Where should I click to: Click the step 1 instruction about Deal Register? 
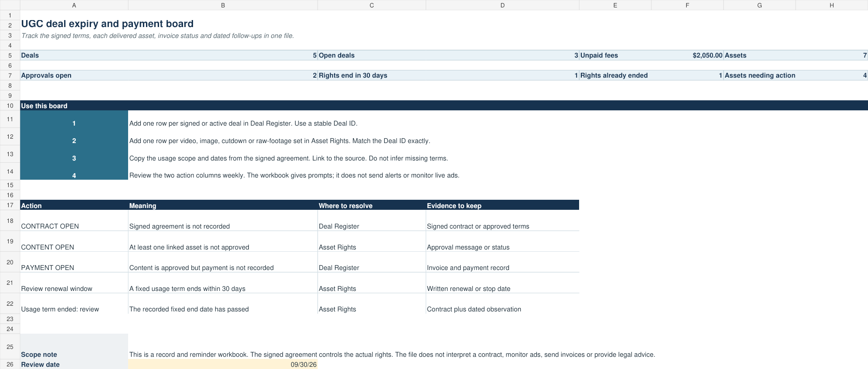(243, 123)
